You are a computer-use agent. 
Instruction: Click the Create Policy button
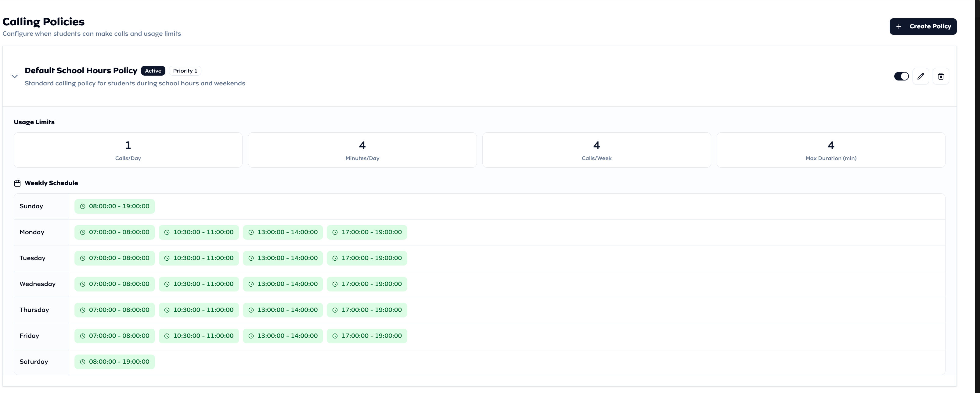(x=923, y=27)
